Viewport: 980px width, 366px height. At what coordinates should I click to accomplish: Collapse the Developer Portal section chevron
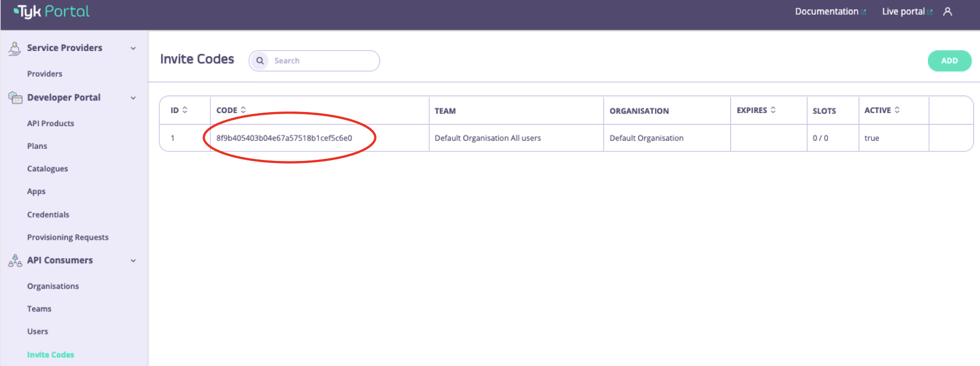pos(133,98)
